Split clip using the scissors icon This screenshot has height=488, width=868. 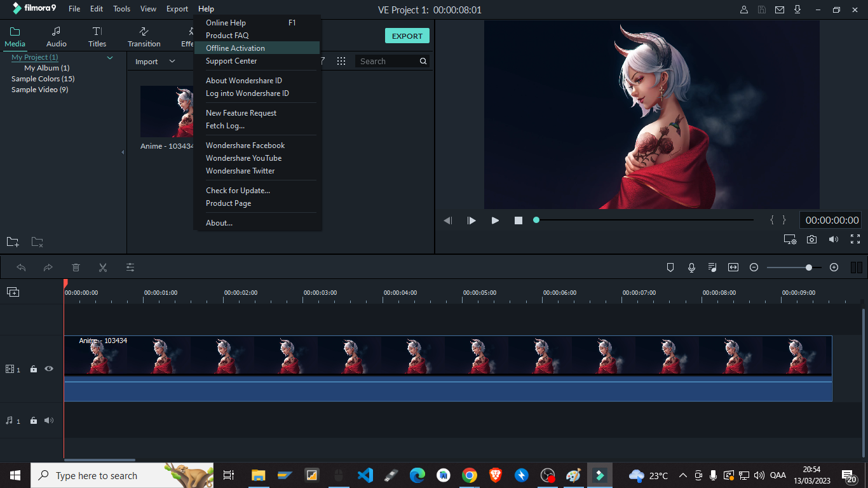103,268
